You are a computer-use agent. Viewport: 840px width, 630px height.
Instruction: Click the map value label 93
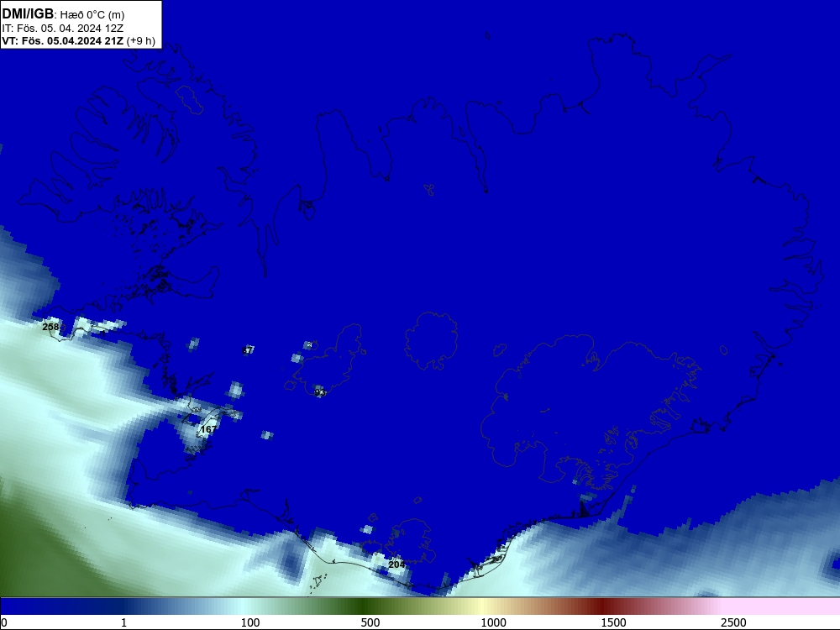tap(320, 392)
